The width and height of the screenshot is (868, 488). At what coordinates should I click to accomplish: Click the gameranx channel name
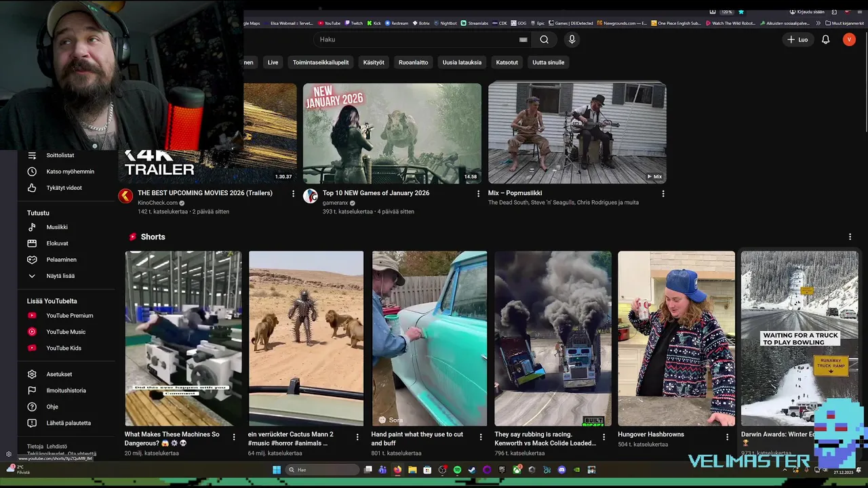click(x=335, y=203)
